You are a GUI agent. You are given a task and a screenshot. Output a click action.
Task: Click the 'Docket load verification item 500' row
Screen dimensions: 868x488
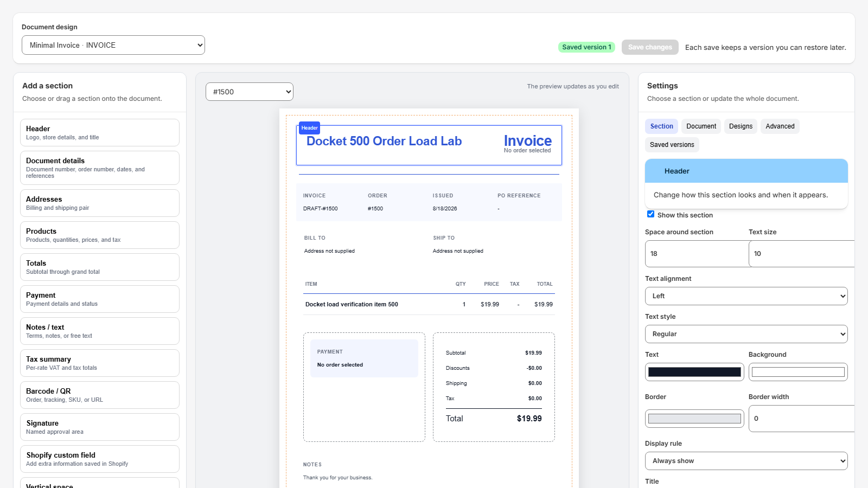429,304
